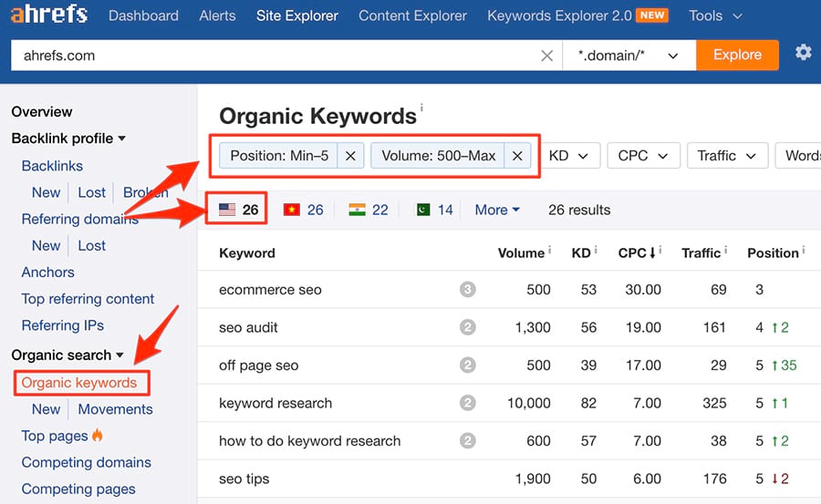
Task: Expand the *.domain/* mode dropdown
Action: pos(629,56)
